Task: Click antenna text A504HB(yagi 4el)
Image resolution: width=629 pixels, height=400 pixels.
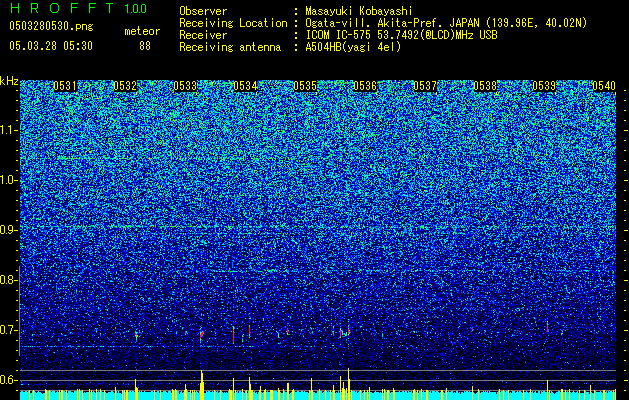Action: pyautogui.click(x=353, y=47)
